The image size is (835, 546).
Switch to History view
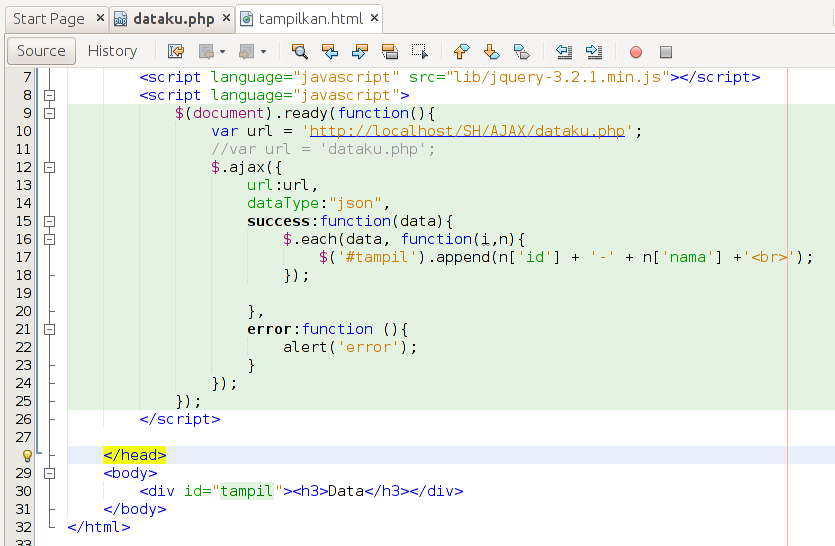(x=112, y=51)
